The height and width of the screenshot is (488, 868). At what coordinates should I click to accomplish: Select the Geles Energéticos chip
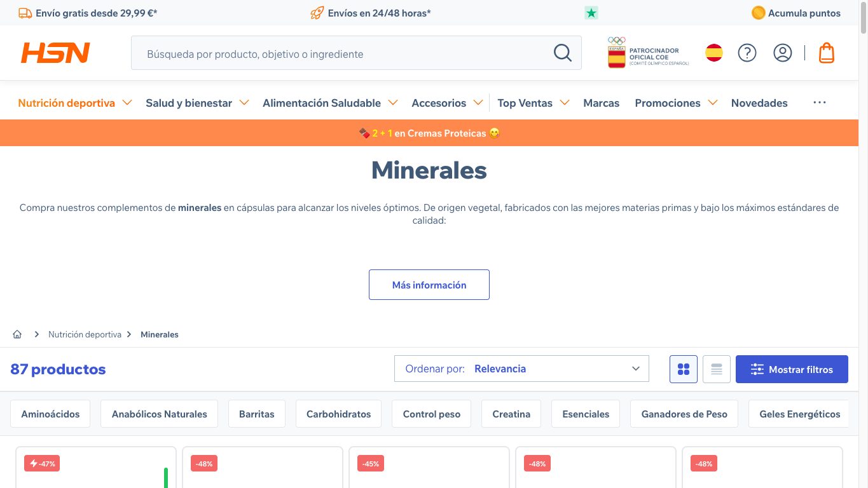tap(799, 414)
